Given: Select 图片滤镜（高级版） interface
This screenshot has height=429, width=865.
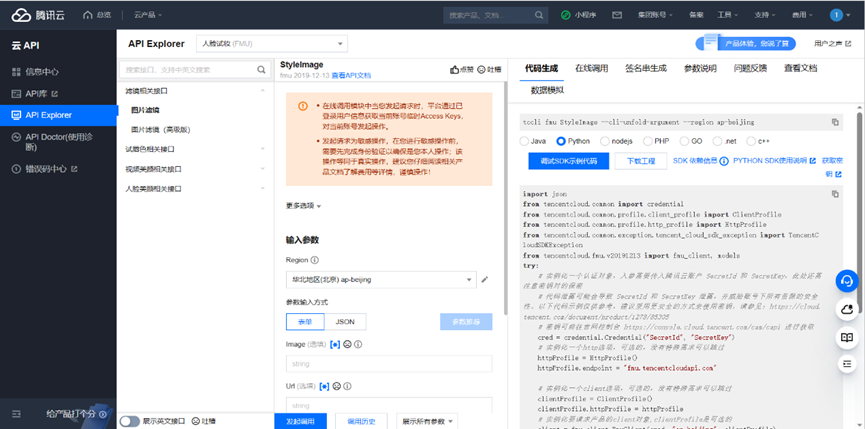Looking at the screenshot, I should [161, 130].
